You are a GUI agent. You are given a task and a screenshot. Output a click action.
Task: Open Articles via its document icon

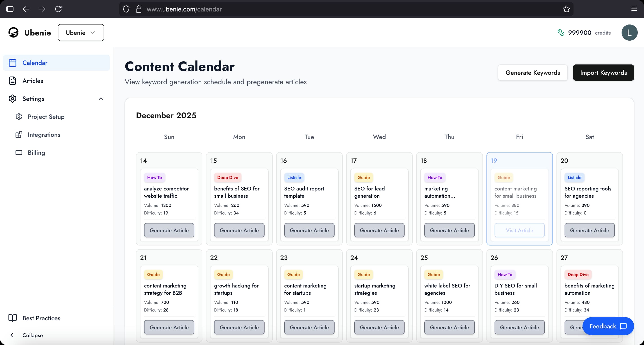coord(13,81)
